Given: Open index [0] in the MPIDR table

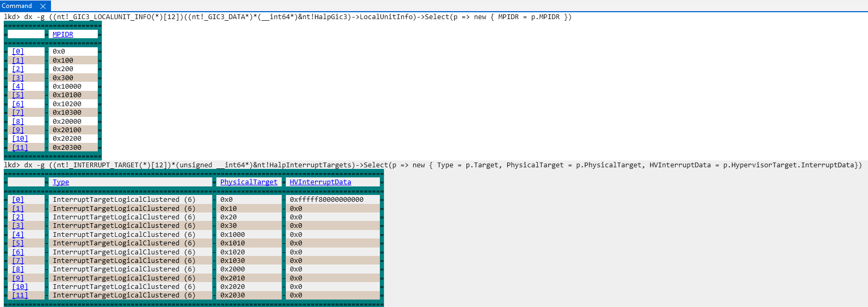Looking at the screenshot, I should click(x=18, y=52).
